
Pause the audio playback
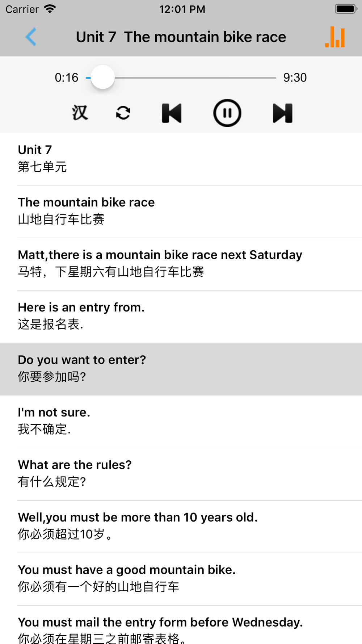pyautogui.click(x=227, y=113)
